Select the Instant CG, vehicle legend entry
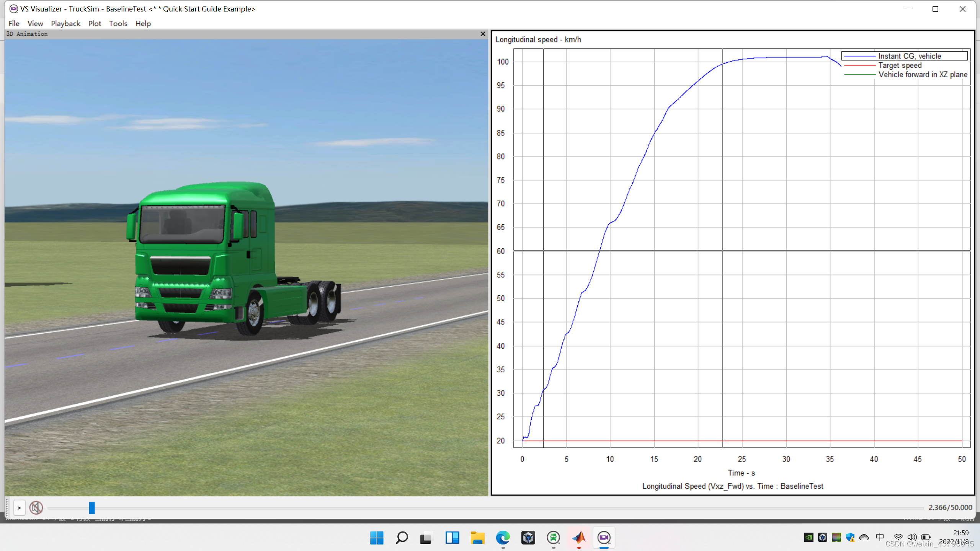 coord(910,56)
